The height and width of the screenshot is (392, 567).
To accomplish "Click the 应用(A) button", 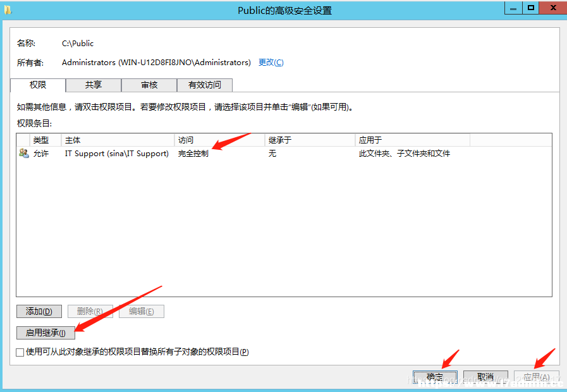I will (537, 377).
